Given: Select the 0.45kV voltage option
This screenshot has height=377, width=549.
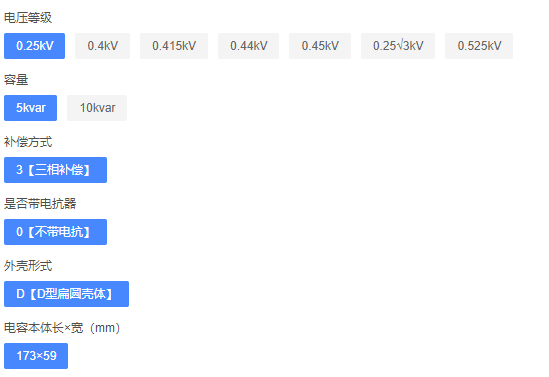Looking at the screenshot, I should [x=320, y=46].
